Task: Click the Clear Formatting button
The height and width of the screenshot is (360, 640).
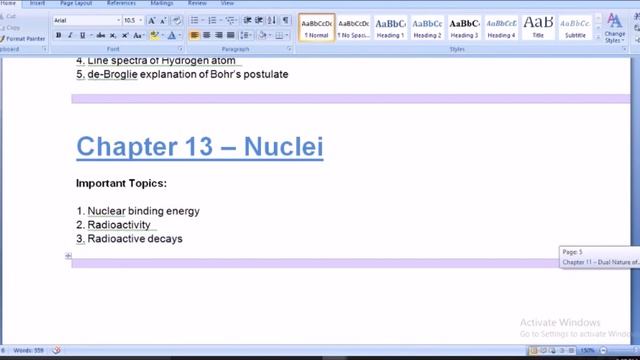Action: point(177,20)
